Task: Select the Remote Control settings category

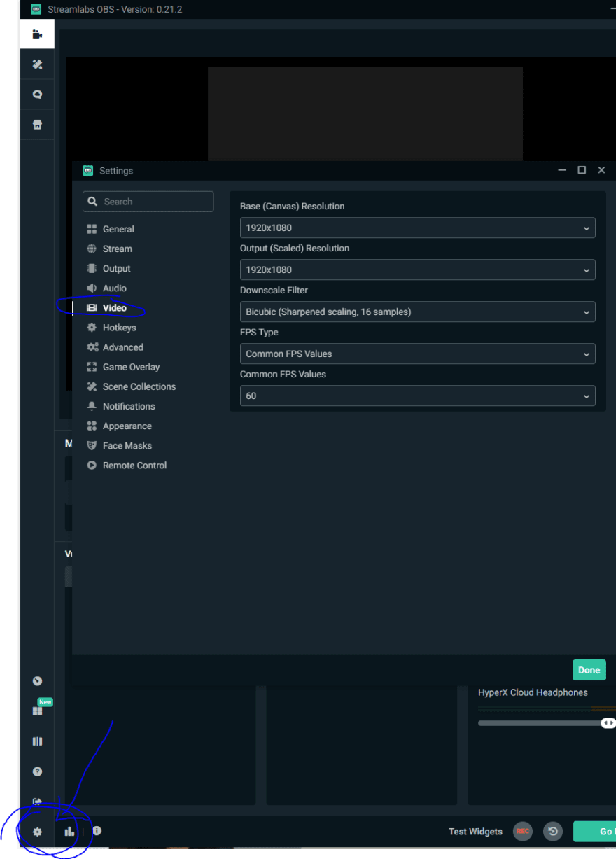Action: click(134, 465)
